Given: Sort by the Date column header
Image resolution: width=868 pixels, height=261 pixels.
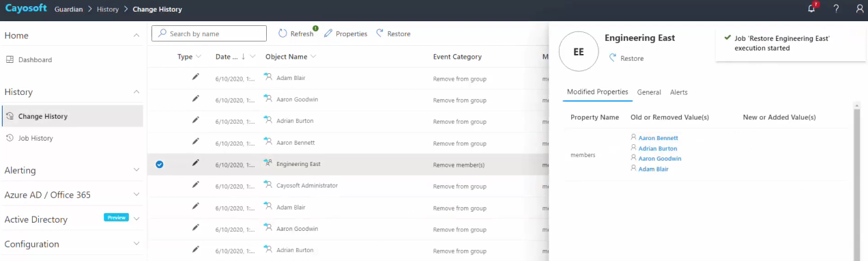Looking at the screenshot, I should pos(227,57).
